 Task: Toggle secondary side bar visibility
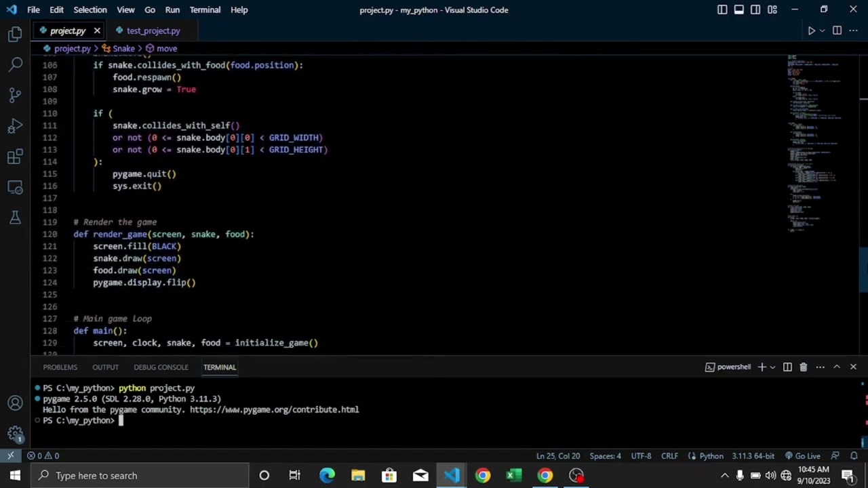pyautogui.click(x=755, y=9)
